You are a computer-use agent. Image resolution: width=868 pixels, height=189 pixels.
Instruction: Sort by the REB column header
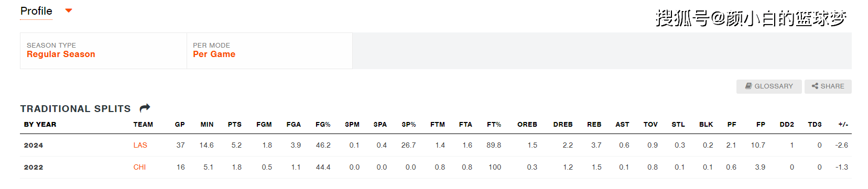[594, 125]
